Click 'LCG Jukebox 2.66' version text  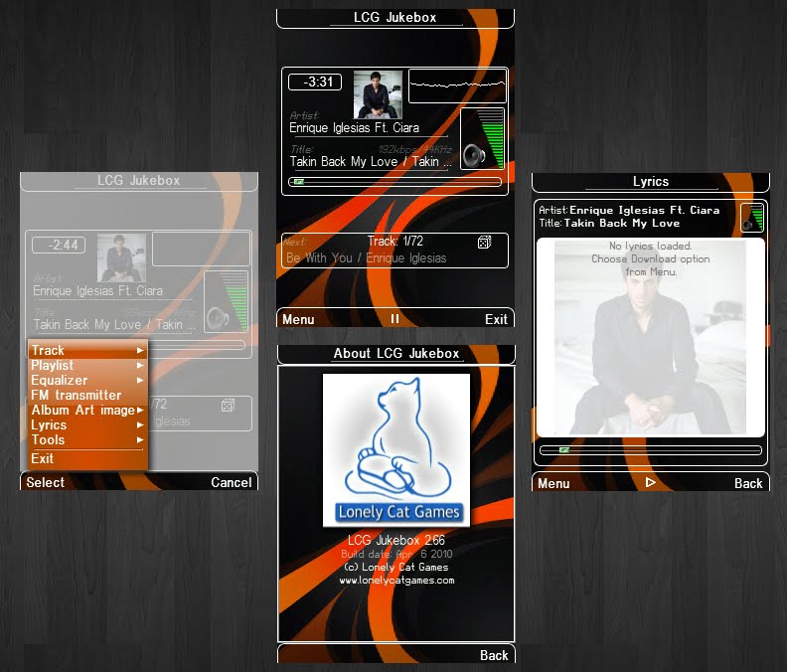(396, 541)
